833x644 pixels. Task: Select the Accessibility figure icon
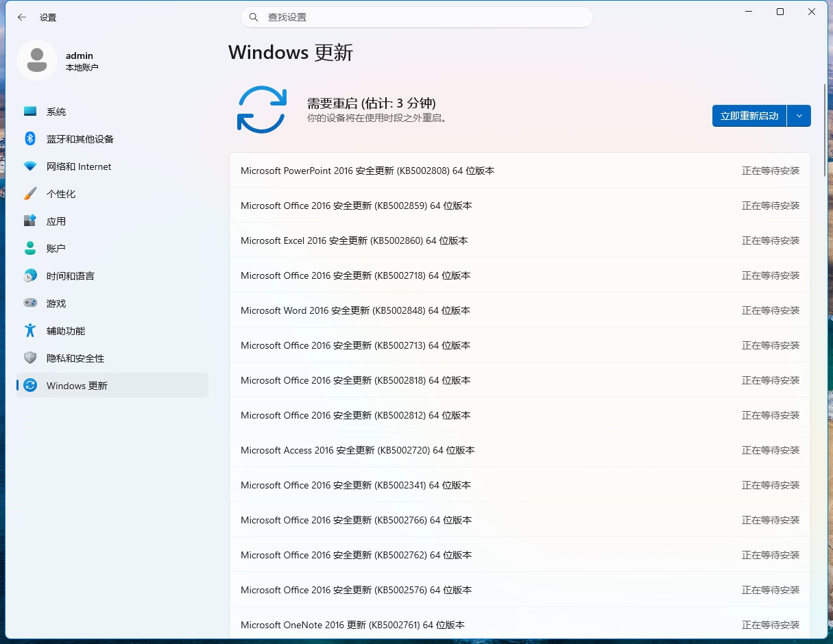point(30,331)
